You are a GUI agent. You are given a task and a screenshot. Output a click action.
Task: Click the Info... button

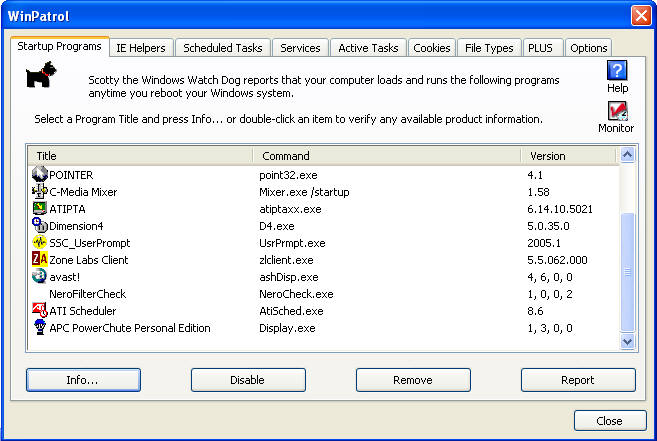click(x=83, y=380)
